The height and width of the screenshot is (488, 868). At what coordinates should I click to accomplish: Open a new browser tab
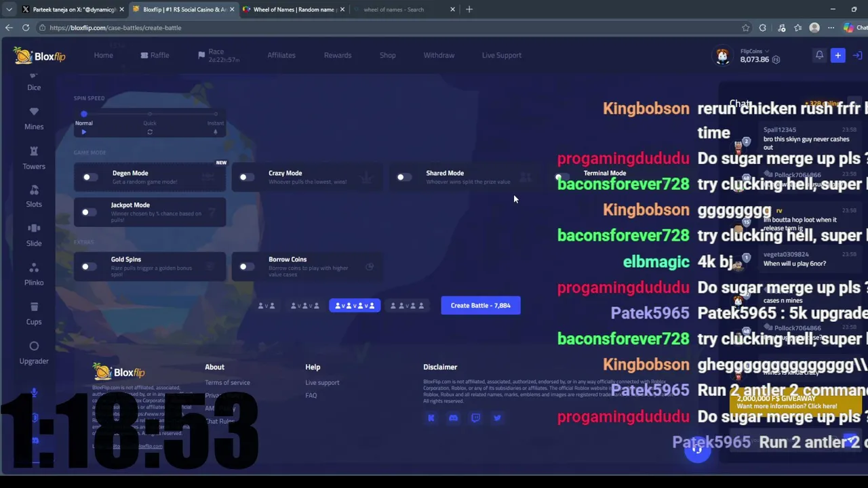coord(469,9)
